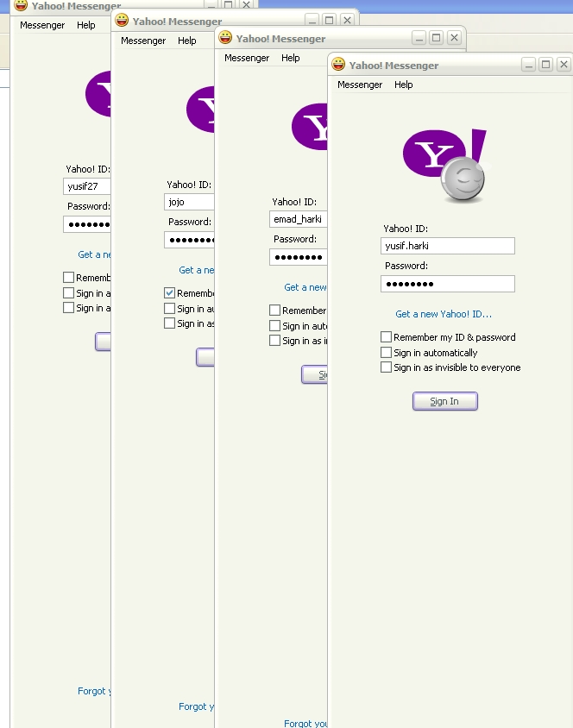Tick Sign in as invisible in jojo window
The width and height of the screenshot is (573, 728).
click(x=169, y=323)
